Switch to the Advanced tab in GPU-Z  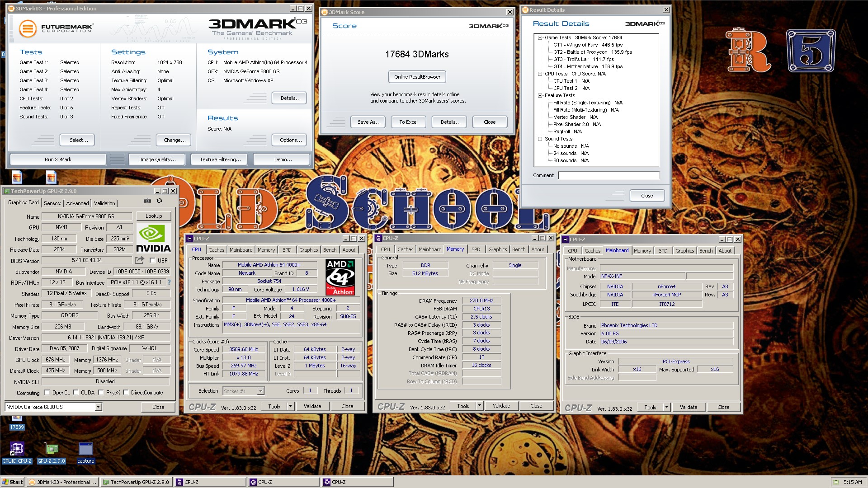(77, 203)
